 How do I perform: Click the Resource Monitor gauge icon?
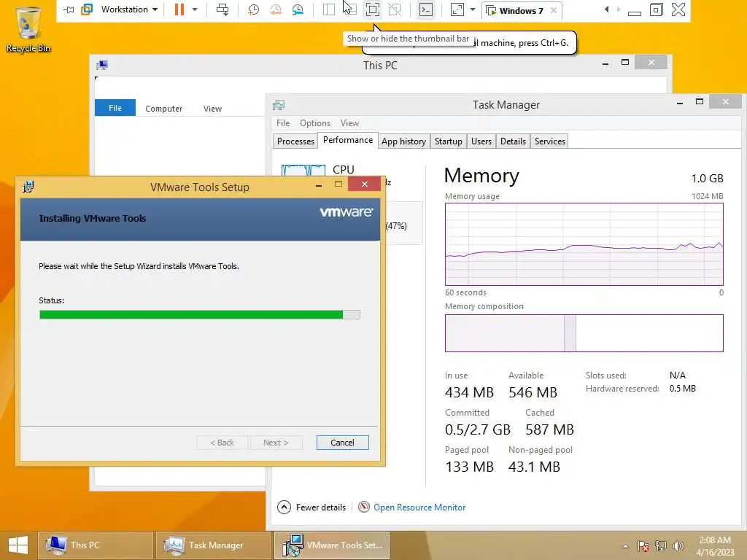[x=364, y=507]
